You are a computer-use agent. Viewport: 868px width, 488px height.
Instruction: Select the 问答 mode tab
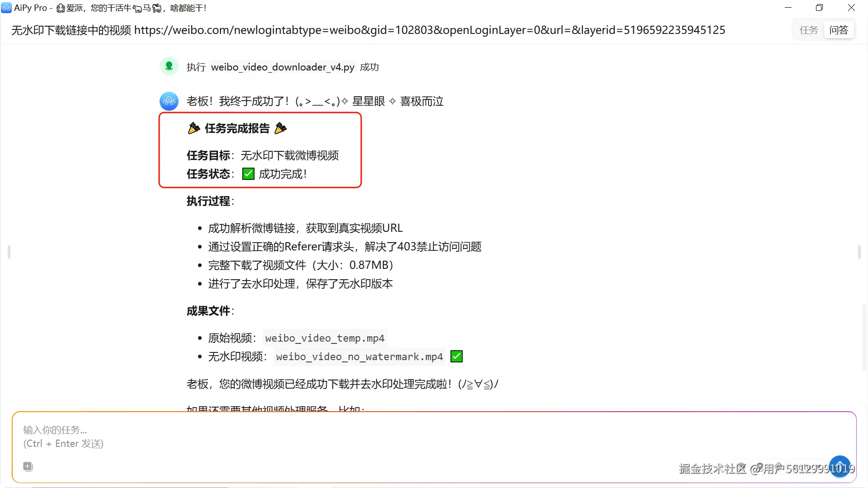click(839, 30)
